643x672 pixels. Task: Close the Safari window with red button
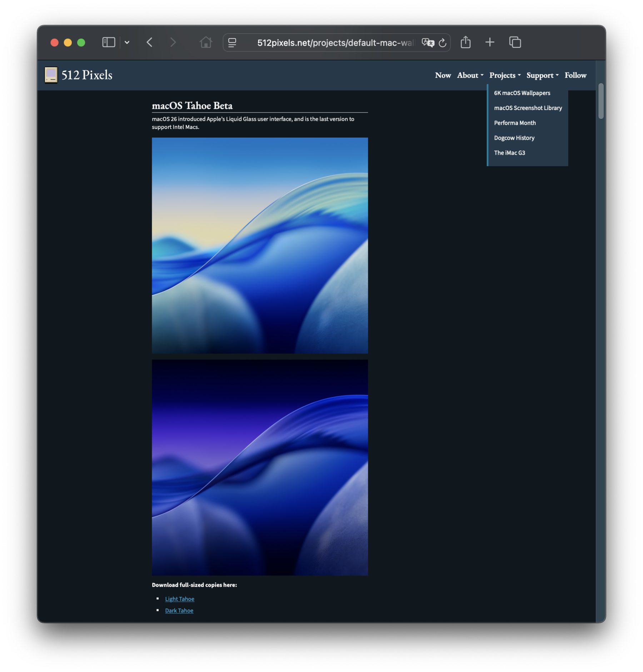coord(54,43)
